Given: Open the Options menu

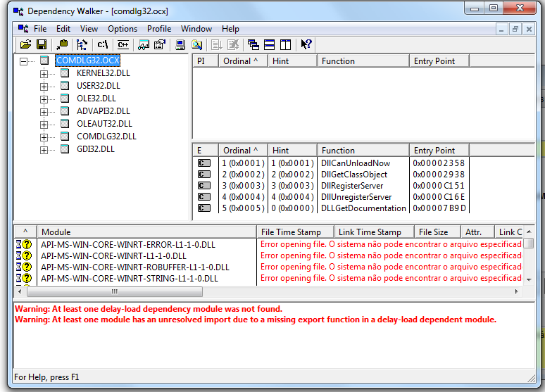Looking at the screenshot, I should [x=123, y=29].
